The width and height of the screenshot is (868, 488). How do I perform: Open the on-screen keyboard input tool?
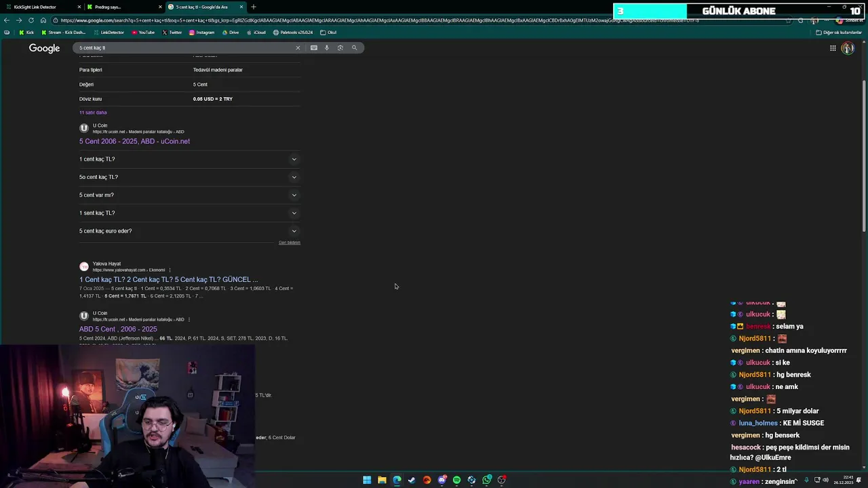[x=313, y=47]
